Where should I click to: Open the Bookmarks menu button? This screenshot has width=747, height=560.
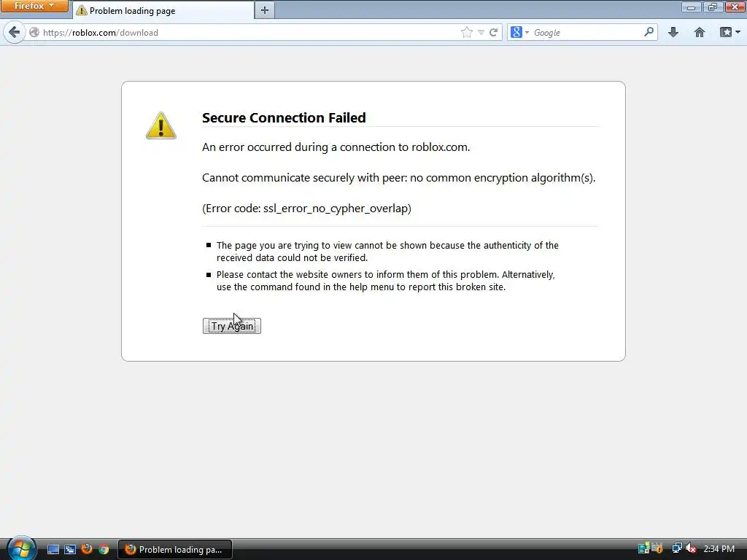[x=726, y=32]
